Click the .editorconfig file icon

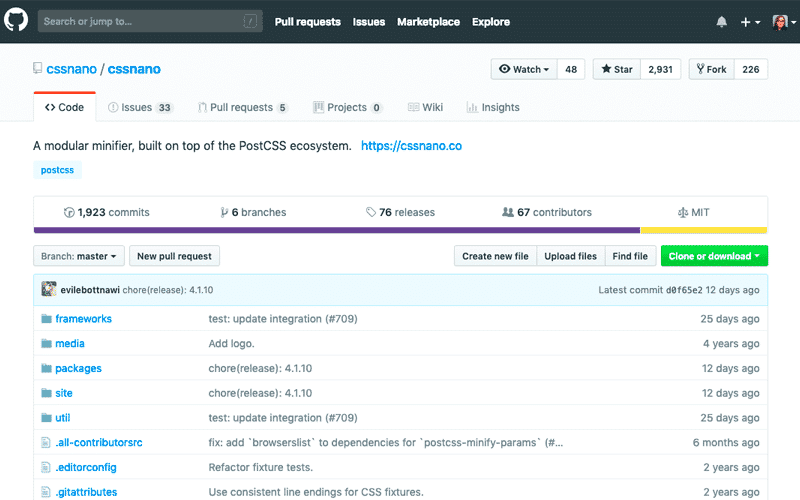tap(46, 467)
